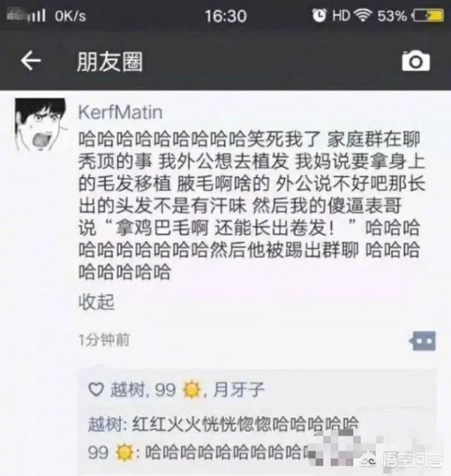Tap the 朋友圈 header title

pyautogui.click(x=110, y=61)
